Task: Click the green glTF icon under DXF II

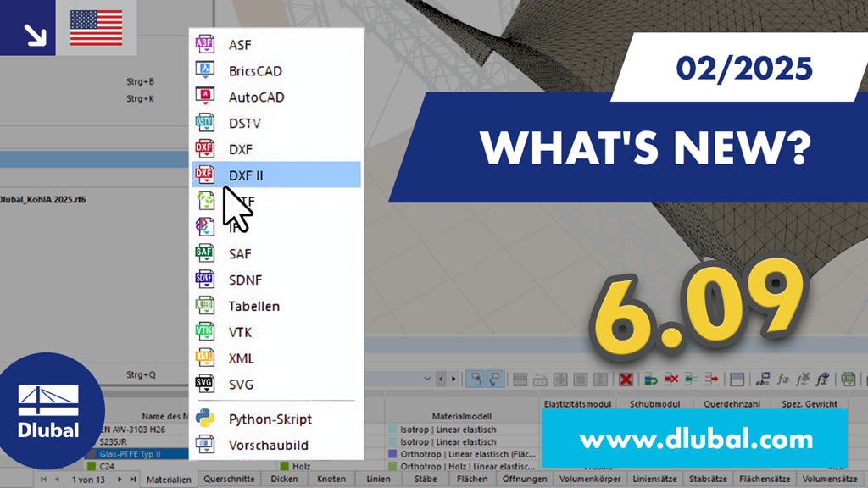Action: [205, 201]
